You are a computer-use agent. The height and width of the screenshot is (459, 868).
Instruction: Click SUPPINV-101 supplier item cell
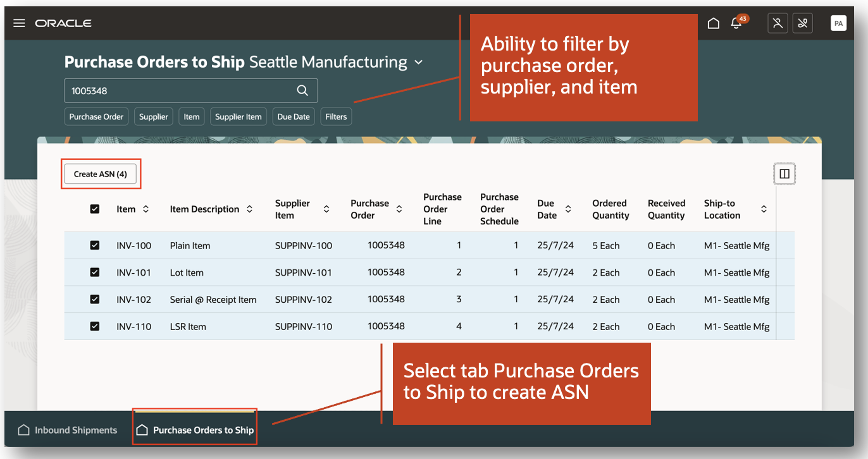(304, 272)
